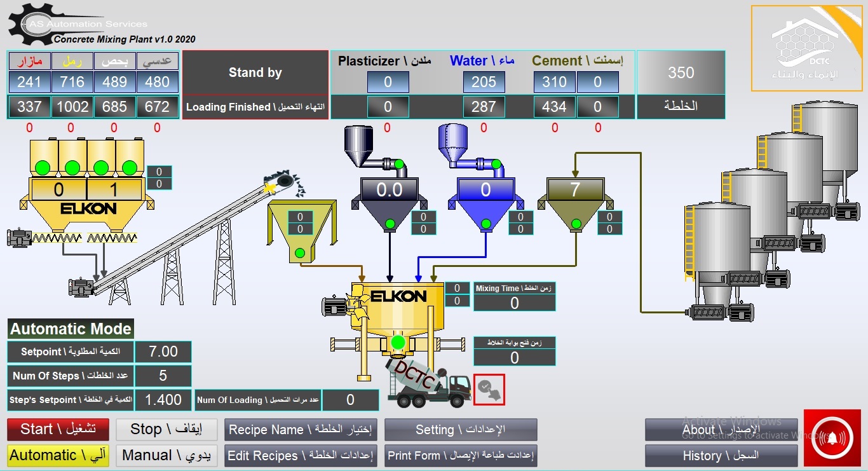Click the conveyor belt motor icon
This screenshot has height=471, width=868.
81,287
